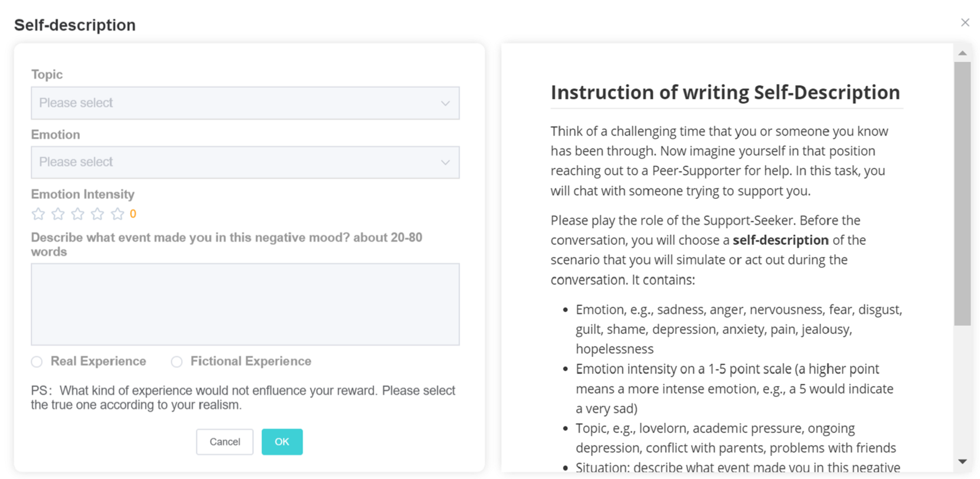Click the scrollbar down arrow in instructions
The image size is (980, 479).
(962, 462)
